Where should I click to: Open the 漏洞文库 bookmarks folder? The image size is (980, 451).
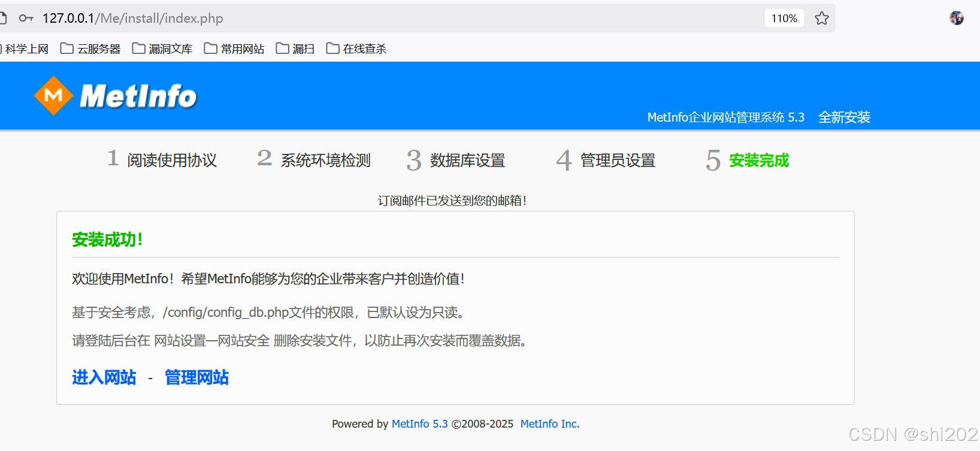(x=162, y=49)
